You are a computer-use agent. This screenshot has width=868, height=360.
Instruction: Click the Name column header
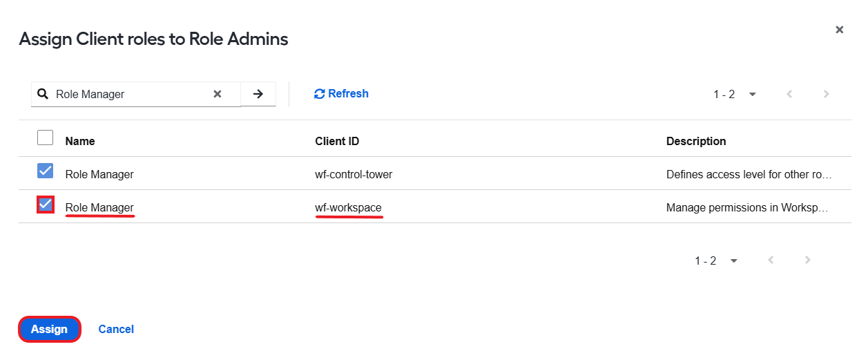[80, 141]
